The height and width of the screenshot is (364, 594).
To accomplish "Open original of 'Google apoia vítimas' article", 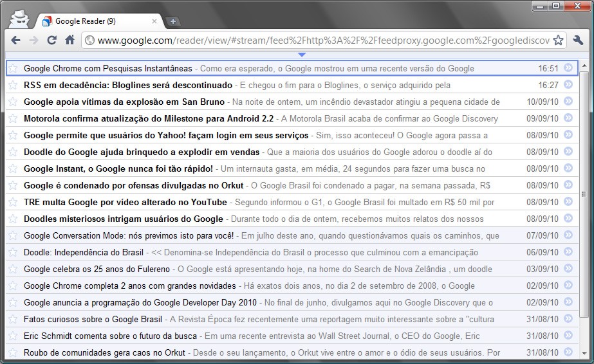I will [x=568, y=101].
